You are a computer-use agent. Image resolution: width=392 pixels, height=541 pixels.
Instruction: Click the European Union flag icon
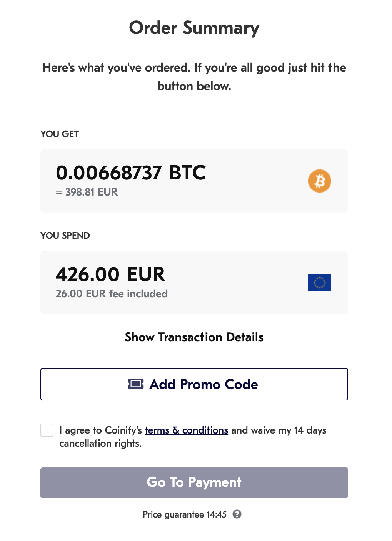click(319, 283)
